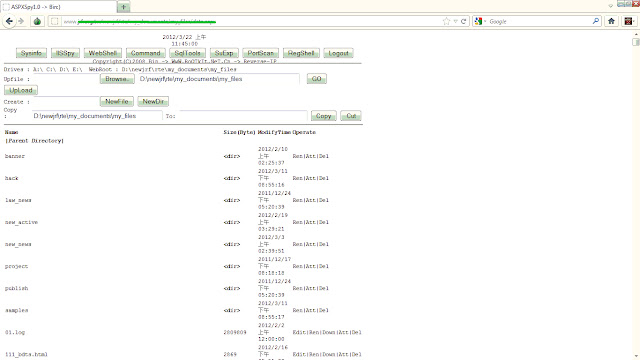Click Edit for the 01.log file
640x360 pixels.
[299, 333]
